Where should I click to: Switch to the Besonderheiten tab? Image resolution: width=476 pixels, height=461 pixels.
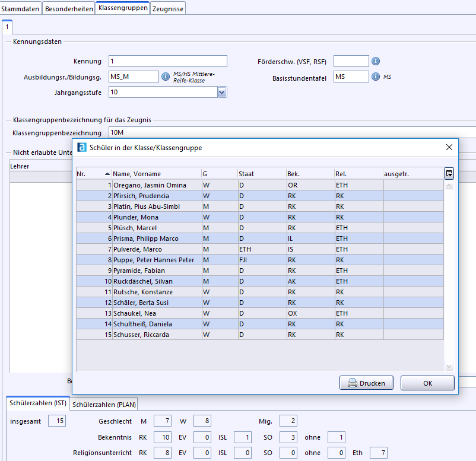coord(69,9)
